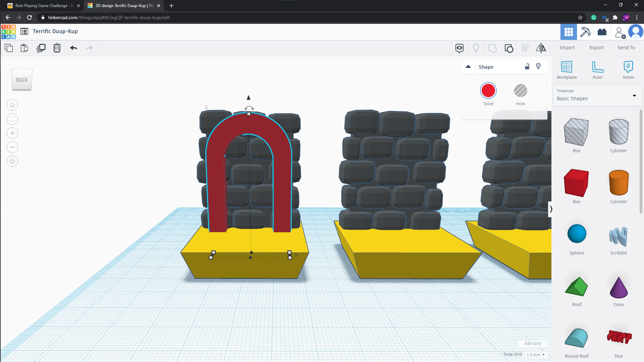Toggle the shape lock icon
Screen dimensions: 644x362
tap(527, 66)
